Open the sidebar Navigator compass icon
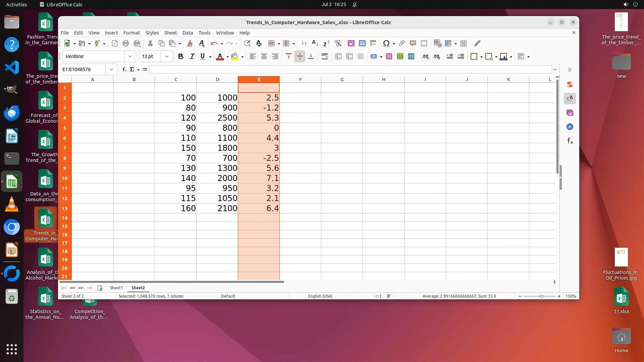The width and height of the screenshot is (644, 362). pos(570,127)
